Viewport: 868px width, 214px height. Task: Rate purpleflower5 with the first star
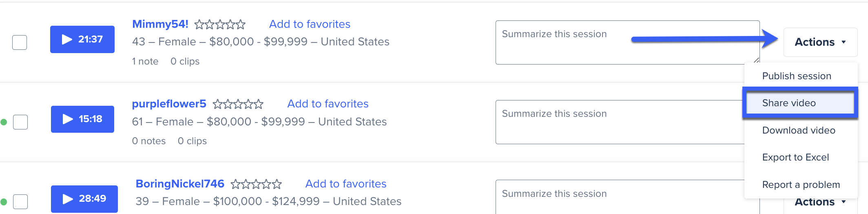(x=218, y=104)
